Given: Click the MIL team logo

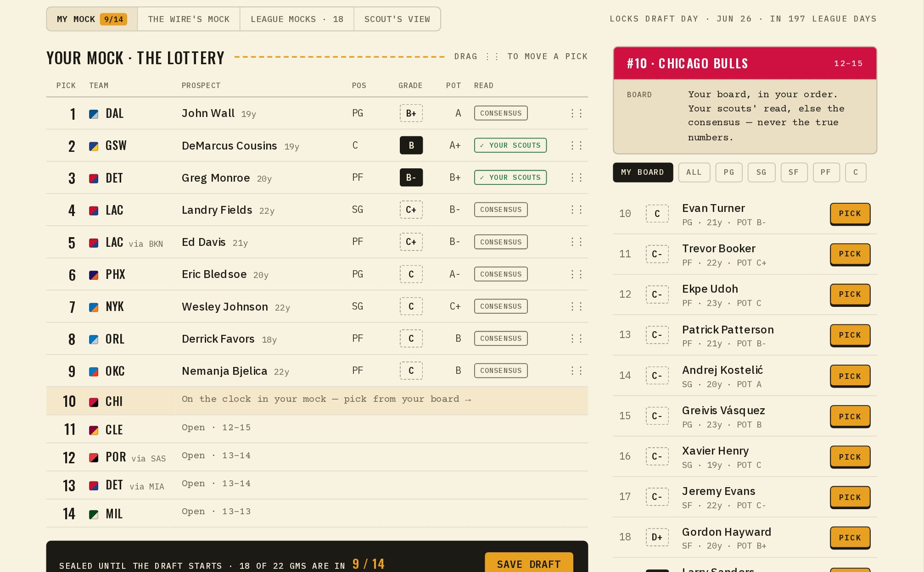Looking at the screenshot, I should click(x=94, y=514).
